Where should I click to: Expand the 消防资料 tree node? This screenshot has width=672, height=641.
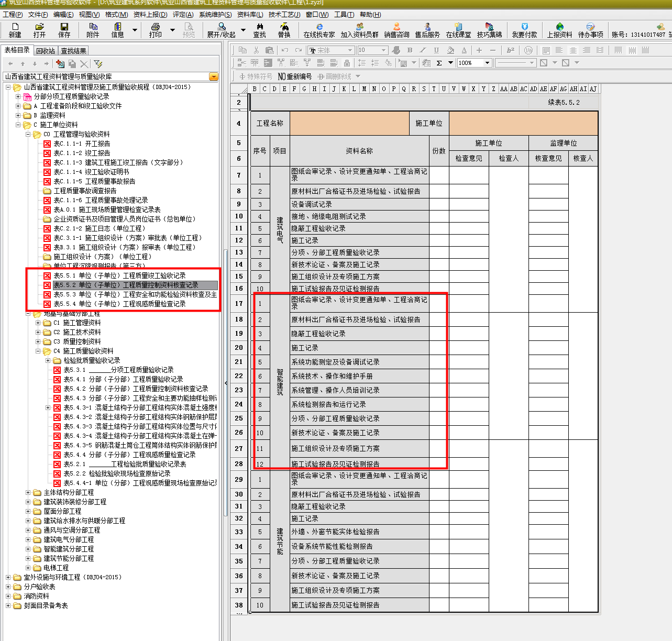[8, 596]
